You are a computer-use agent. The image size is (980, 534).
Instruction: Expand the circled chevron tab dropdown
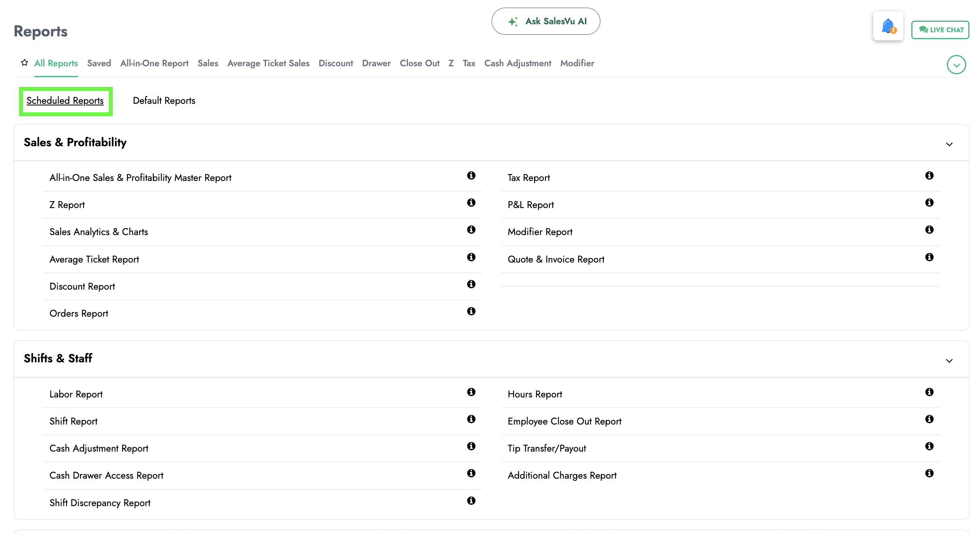[x=956, y=65]
